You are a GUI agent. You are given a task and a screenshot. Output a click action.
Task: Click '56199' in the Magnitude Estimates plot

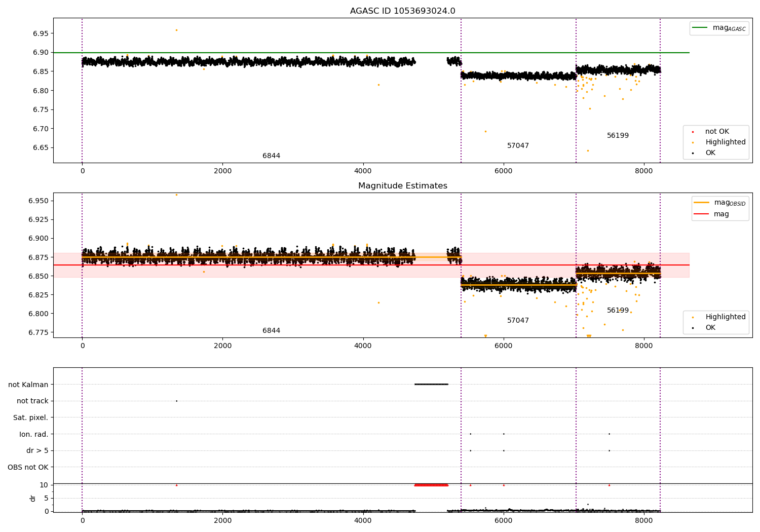tap(618, 311)
